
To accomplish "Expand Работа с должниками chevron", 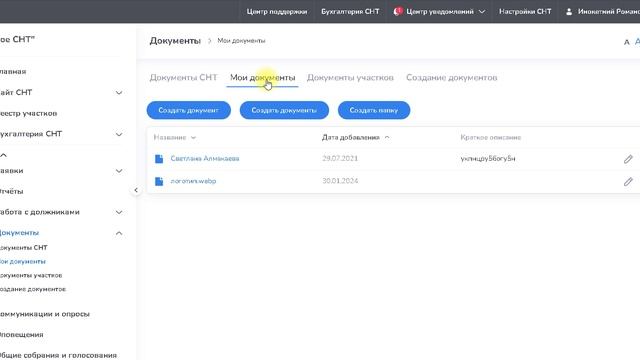I will 119,212.
